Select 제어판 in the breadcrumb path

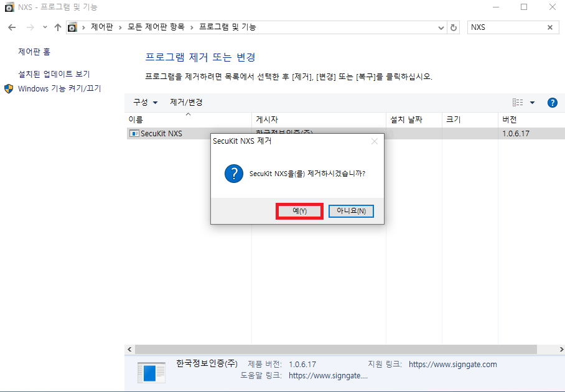[102, 27]
